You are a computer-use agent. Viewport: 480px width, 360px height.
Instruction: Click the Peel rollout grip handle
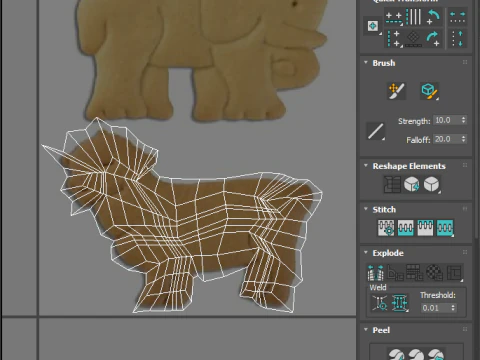465,330
